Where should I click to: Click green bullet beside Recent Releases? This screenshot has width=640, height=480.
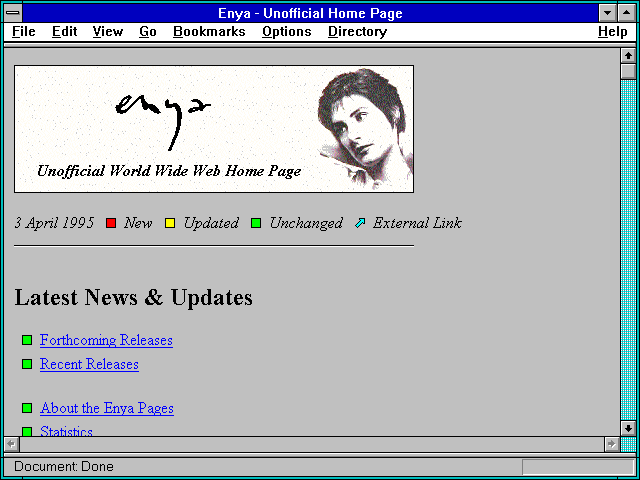click(27, 364)
